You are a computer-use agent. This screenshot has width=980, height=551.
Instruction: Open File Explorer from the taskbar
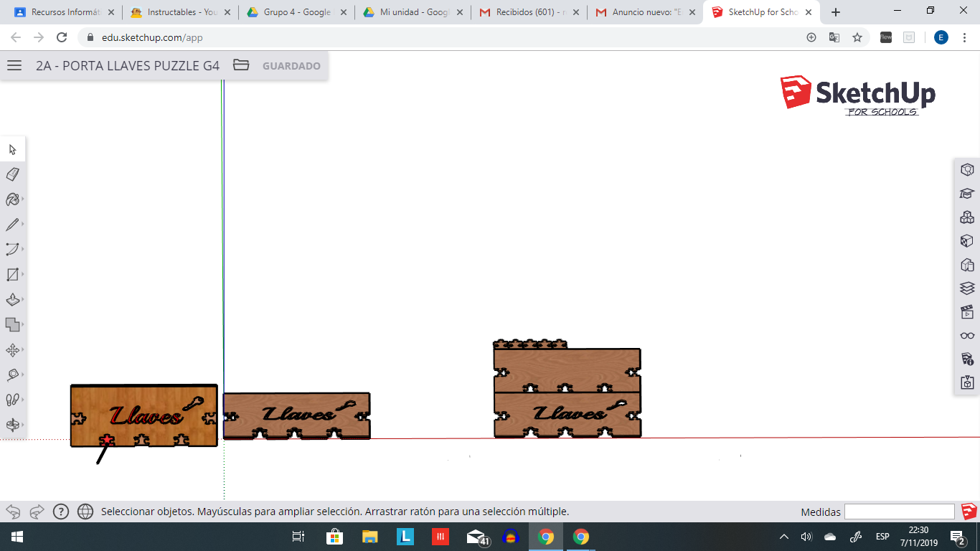coord(369,537)
